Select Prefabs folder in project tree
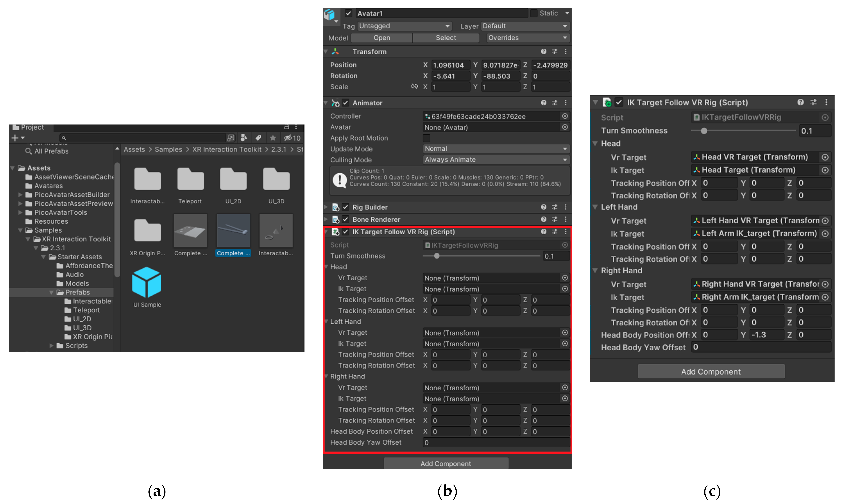Image resolution: width=842 pixels, height=504 pixels. pos(78,292)
